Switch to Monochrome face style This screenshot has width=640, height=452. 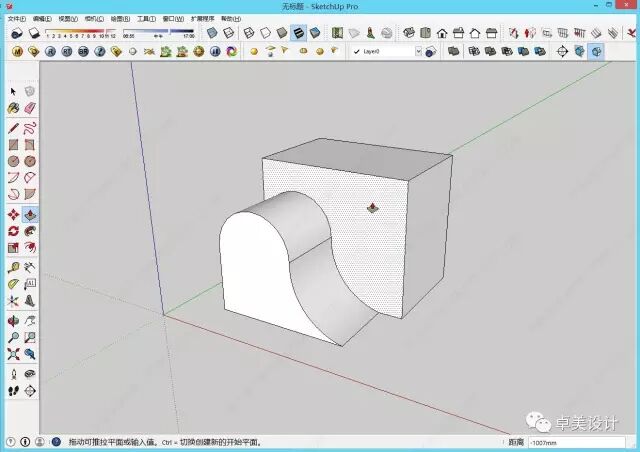(x=315, y=33)
